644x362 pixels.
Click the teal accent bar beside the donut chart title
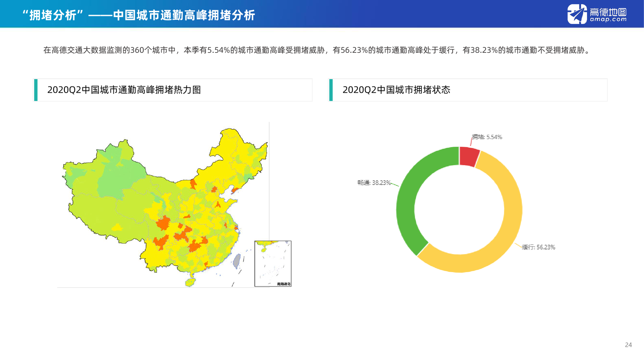click(x=331, y=90)
